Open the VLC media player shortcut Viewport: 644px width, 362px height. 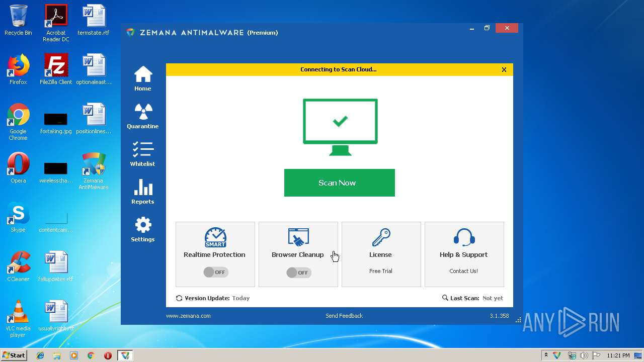pyautogui.click(x=18, y=319)
